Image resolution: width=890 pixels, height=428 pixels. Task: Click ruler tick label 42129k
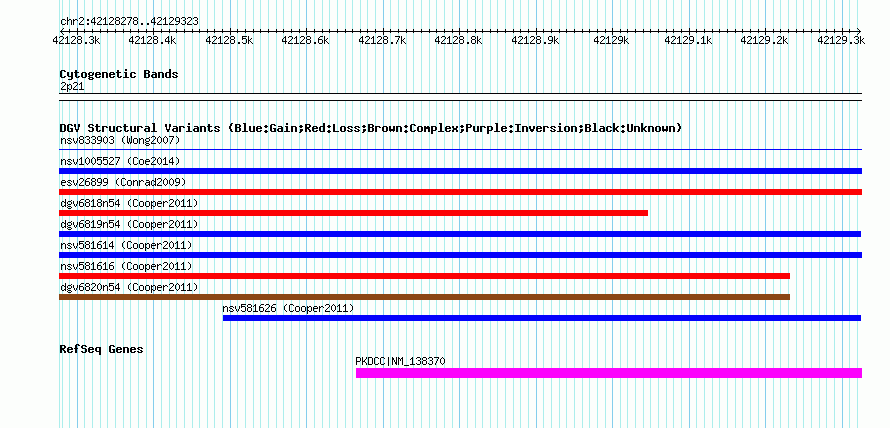pos(611,40)
